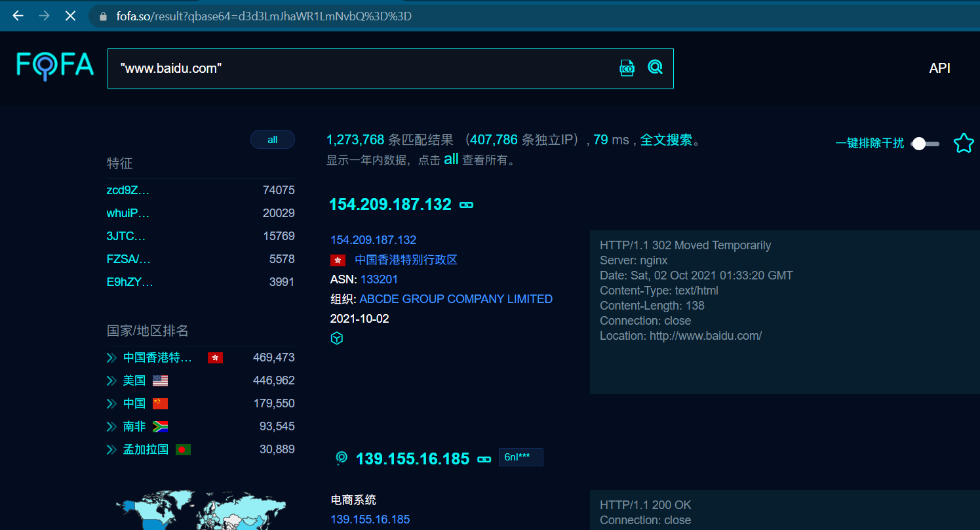This screenshot has width=980, height=530.
Task: Select the 3JTC… feature filter
Action: coord(126,236)
